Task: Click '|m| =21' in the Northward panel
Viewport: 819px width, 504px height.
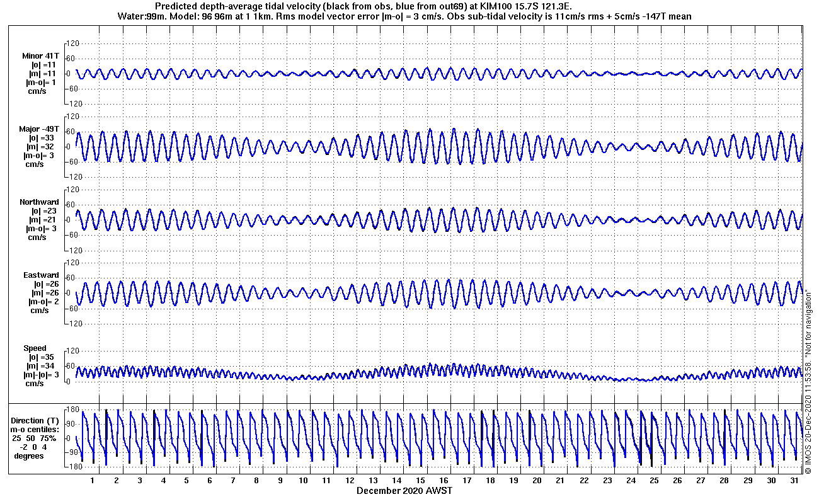Action: pos(43,220)
